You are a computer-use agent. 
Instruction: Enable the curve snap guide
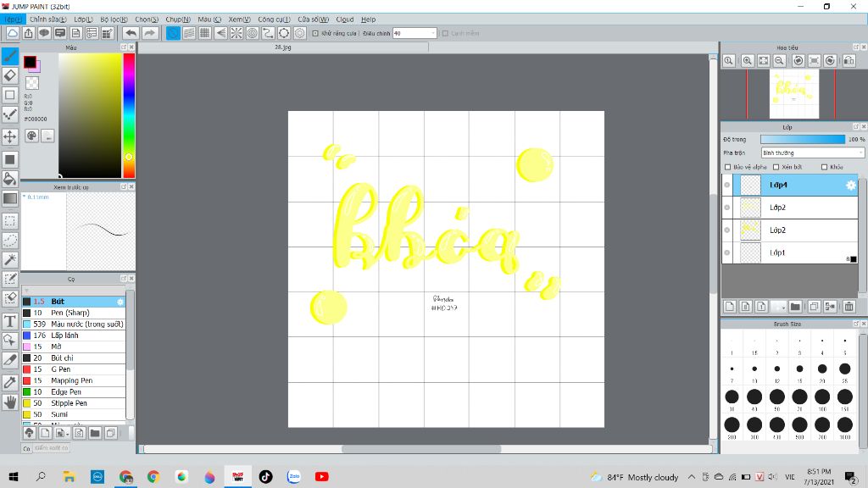[268, 33]
